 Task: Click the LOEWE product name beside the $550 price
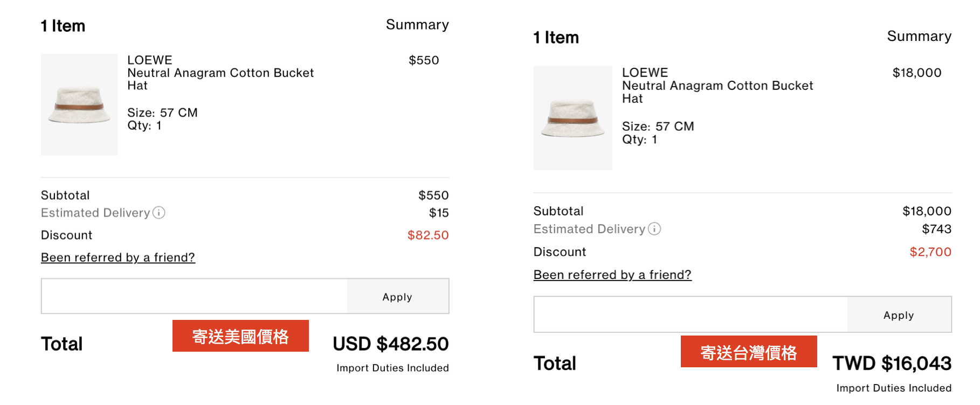(220, 73)
